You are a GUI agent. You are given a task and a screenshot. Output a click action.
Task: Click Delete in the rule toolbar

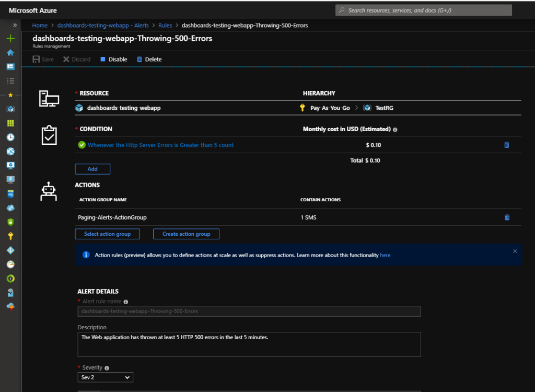click(149, 60)
